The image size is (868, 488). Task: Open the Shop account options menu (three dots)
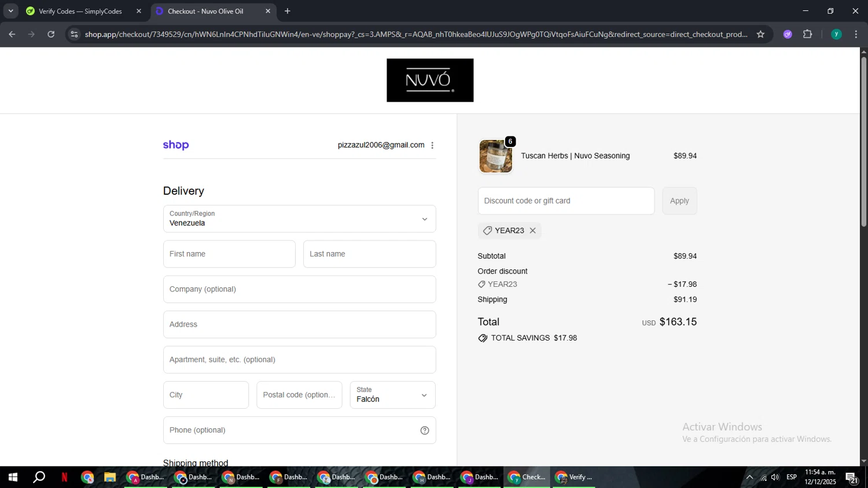click(432, 145)
